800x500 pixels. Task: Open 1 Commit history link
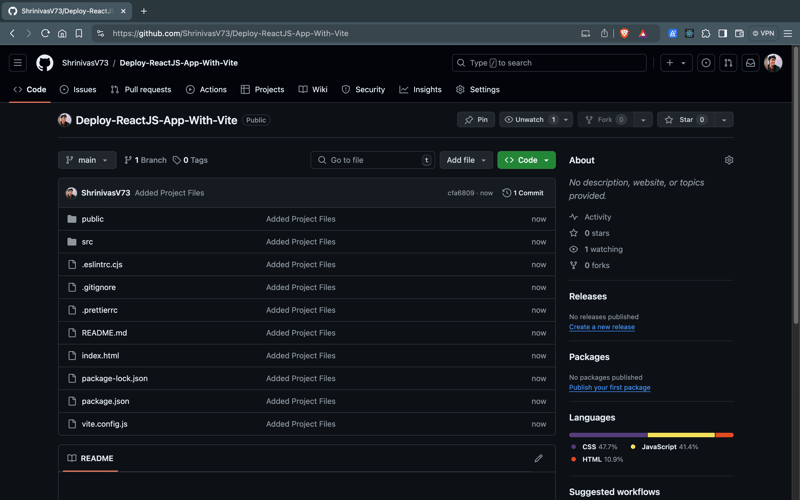[x=523, y=193]
